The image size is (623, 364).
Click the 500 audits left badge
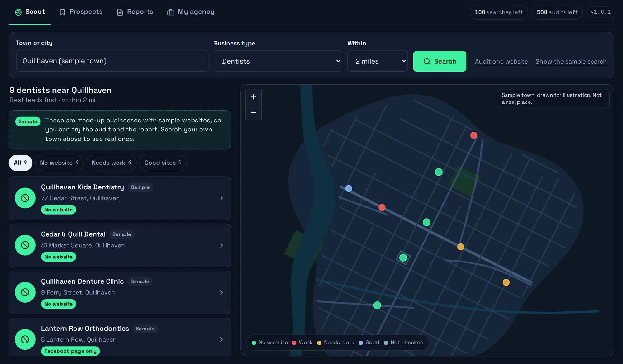pyautogui.click(x=557, y=12)
